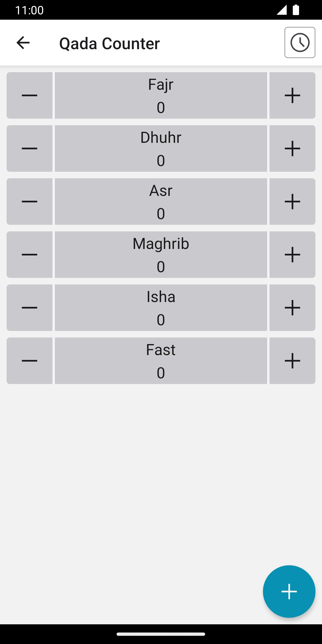
Task: Decrease the Fajr count
Action: click(30, 95)
